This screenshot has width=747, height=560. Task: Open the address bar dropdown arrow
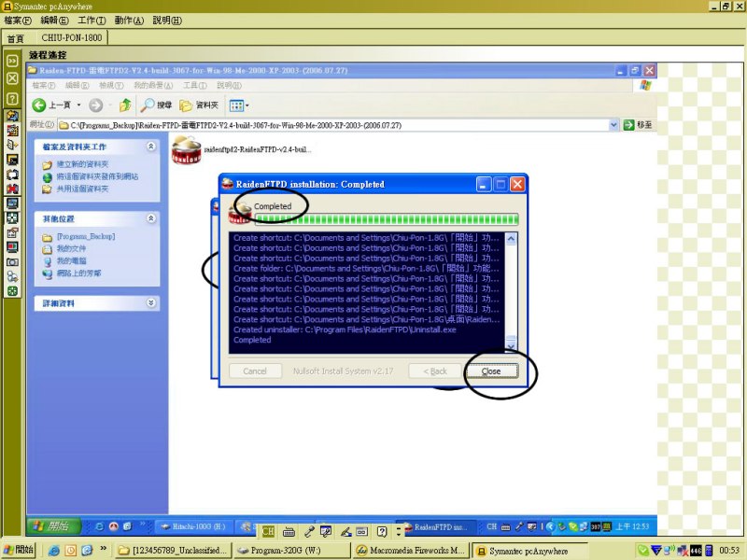(x=614, y=125)
